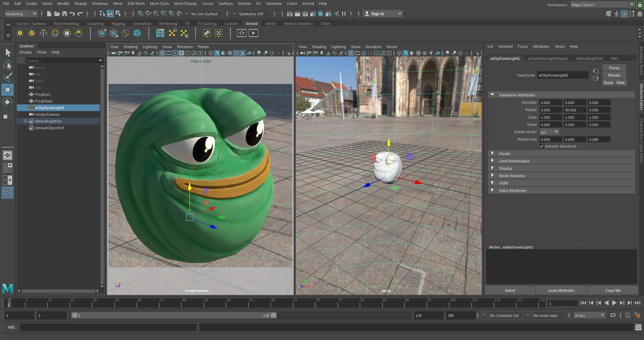Open the Modeling menu set dropdown
The height and width of the screenshot is (340, 644).
click(21, 14)
